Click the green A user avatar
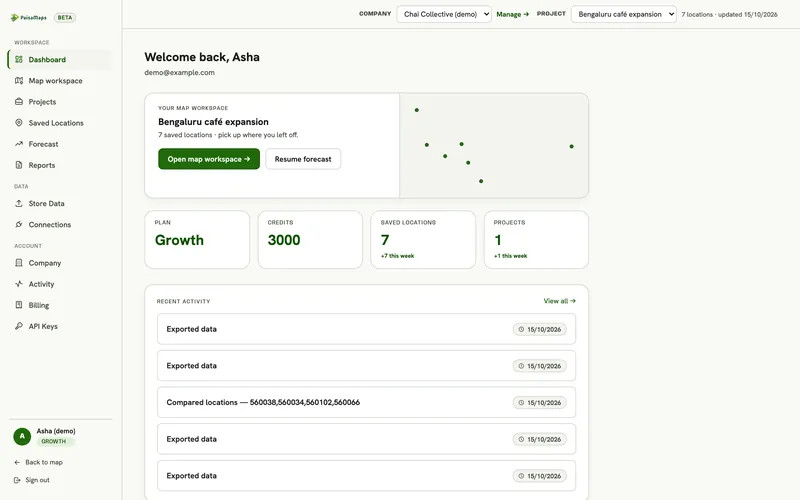Image resolution: width=800 pixels, height=500 pixels. (x=22, y=436)
